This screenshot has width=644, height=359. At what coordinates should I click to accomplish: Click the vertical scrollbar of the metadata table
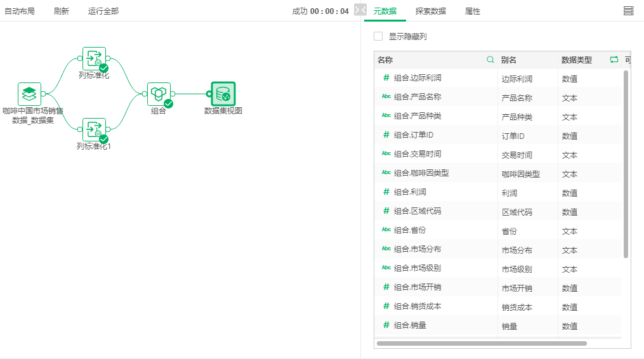tap(626, 164)
